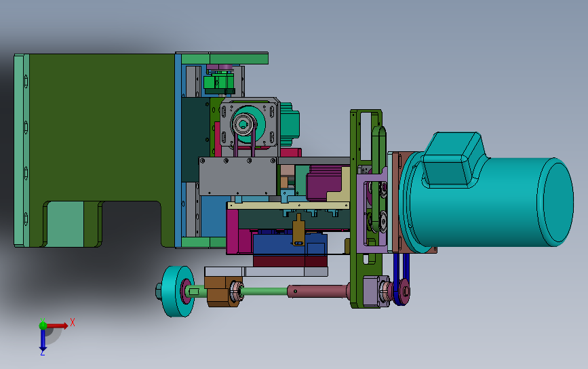Click the gray cover plate with four screws
Viewport: 588px width, 369px height.
pyautogui.click(x=237, y=176)
